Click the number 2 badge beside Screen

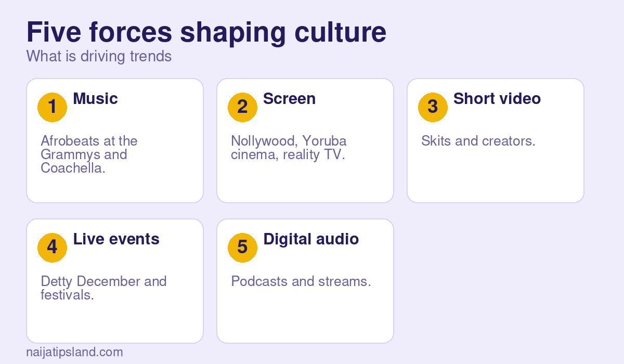242,107
